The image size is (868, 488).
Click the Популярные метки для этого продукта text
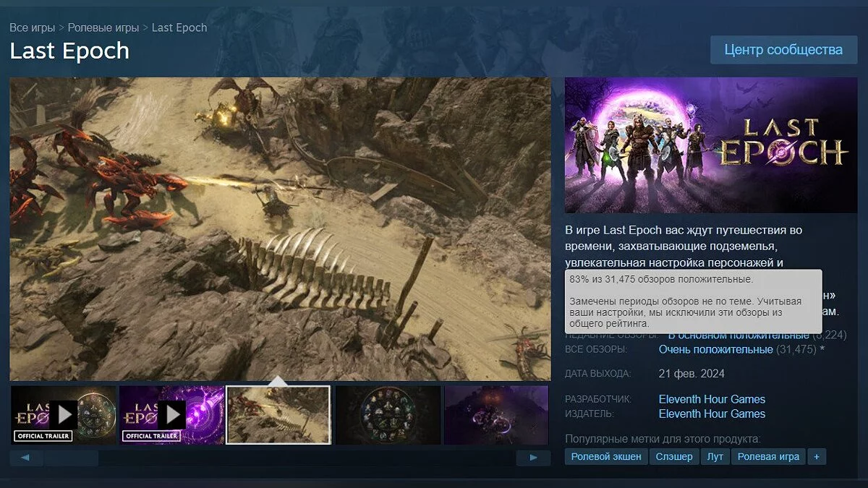663,438
